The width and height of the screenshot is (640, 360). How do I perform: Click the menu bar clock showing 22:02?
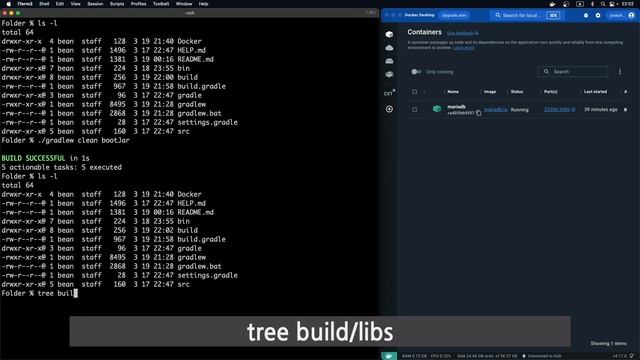tap(628, 4)
